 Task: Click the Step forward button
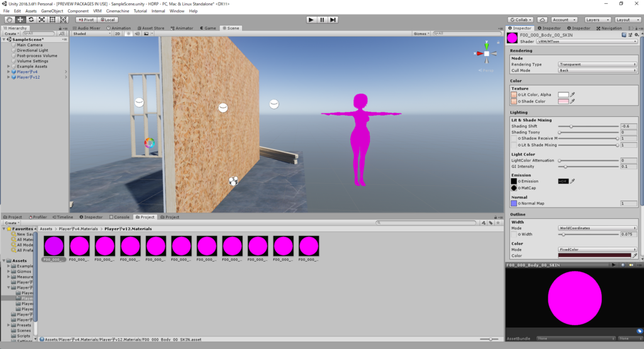pos(333,19)
